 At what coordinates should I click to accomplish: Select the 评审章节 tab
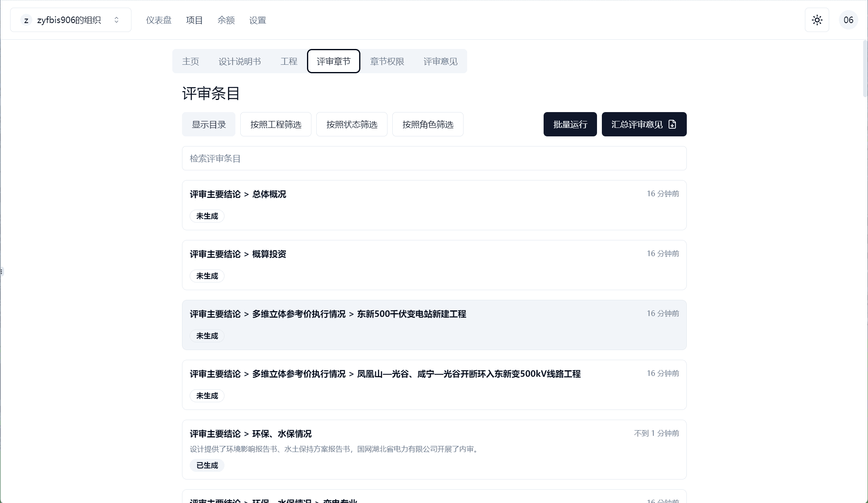(333, 61)
